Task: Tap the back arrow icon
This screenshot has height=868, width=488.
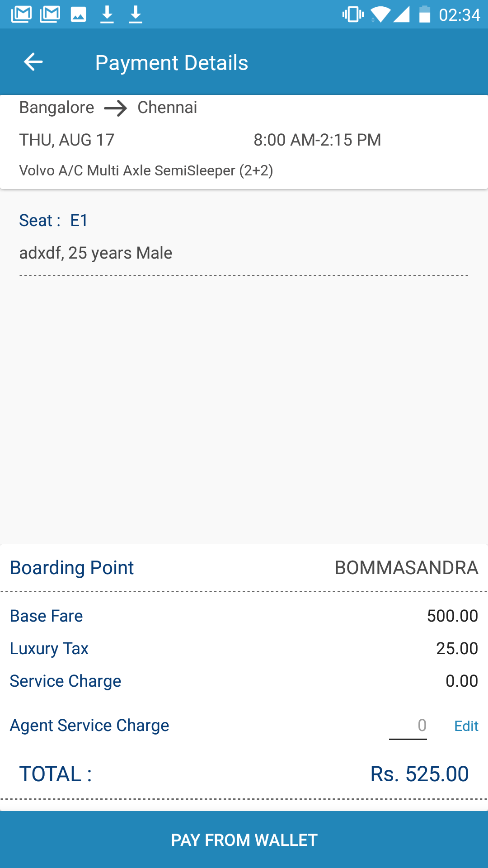Action: point(33,62)
